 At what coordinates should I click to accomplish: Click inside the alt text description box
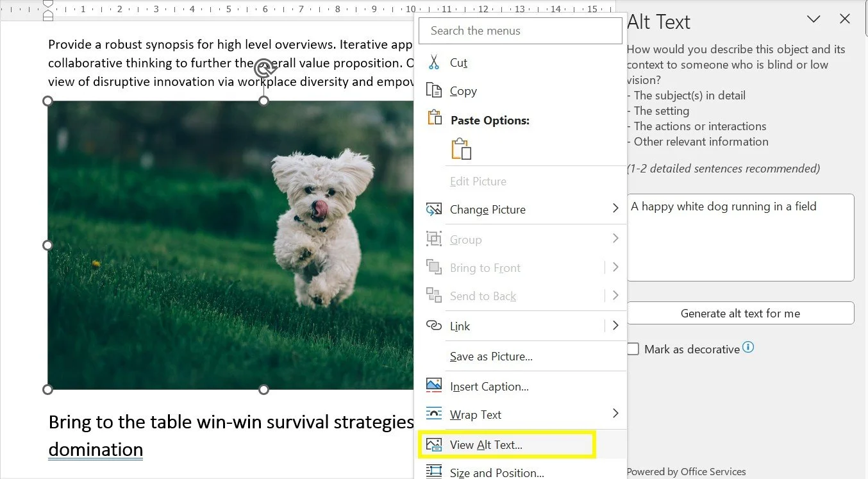click(740, 237)
